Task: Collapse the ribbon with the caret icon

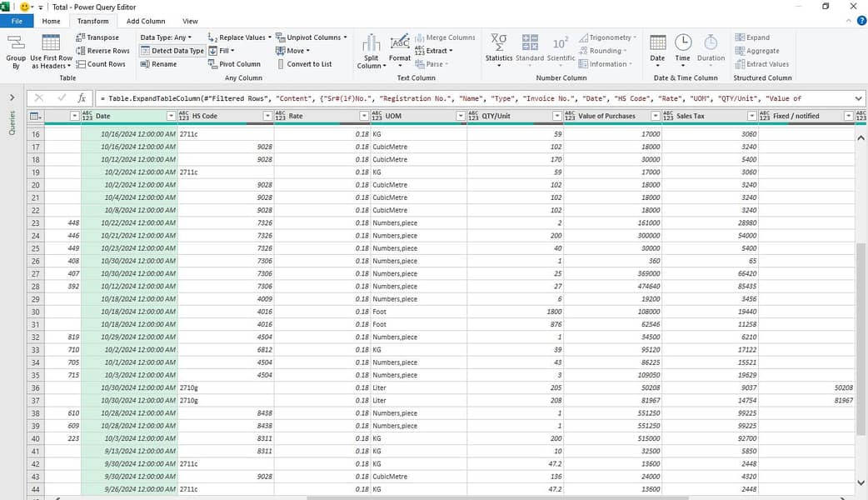Action: [849, 21]
